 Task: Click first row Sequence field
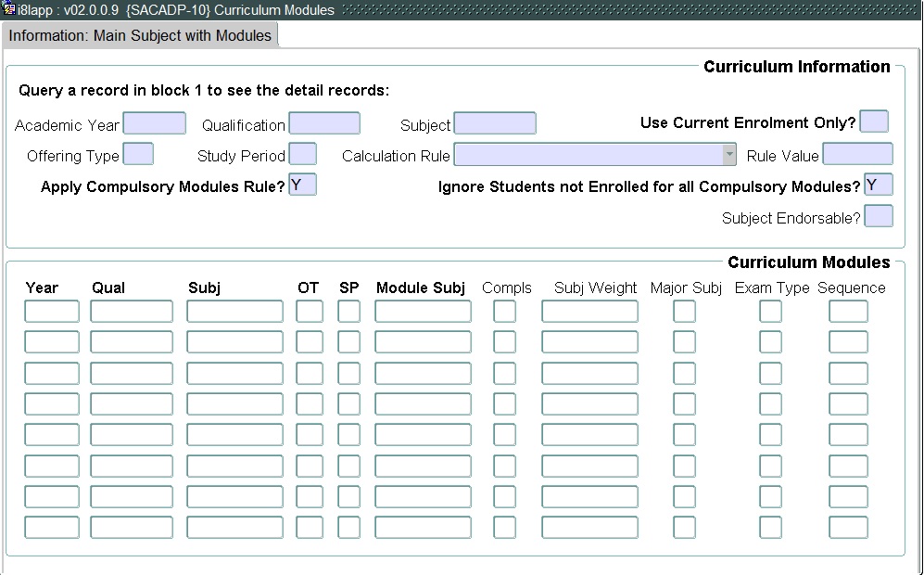click(848, 312)
